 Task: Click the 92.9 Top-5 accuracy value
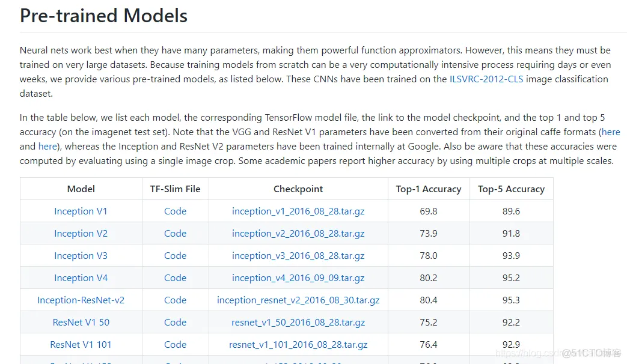pos(512,344)
